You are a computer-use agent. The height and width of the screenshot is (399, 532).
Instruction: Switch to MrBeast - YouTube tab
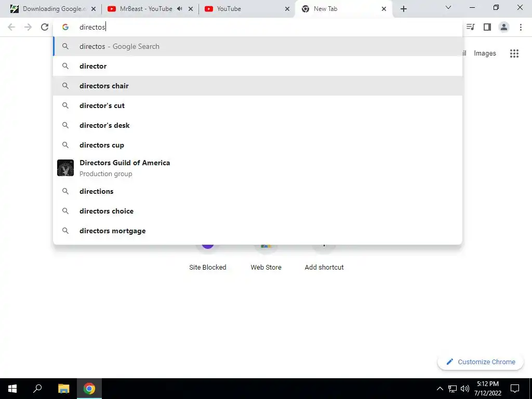(x=146, y=9)
